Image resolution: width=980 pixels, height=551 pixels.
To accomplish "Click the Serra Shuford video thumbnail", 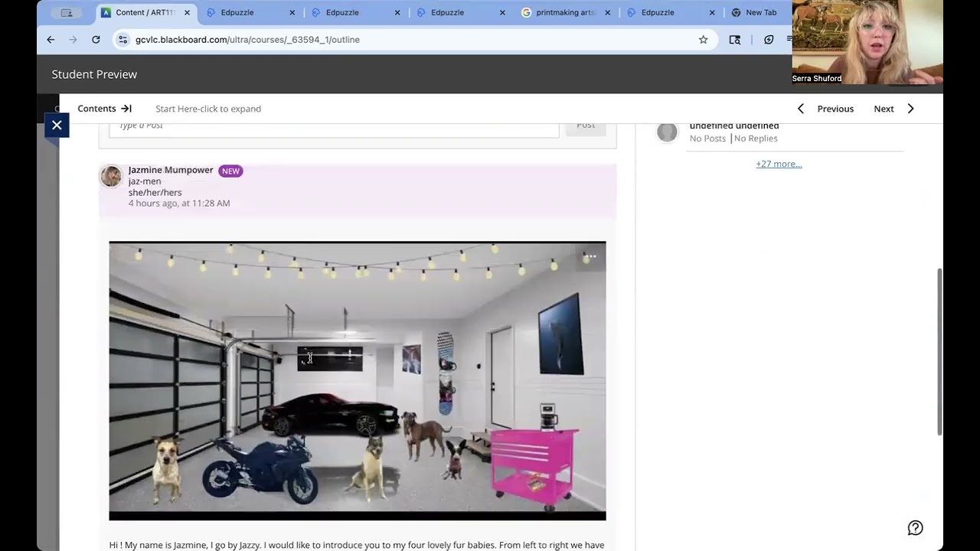I will coord(867,42).
